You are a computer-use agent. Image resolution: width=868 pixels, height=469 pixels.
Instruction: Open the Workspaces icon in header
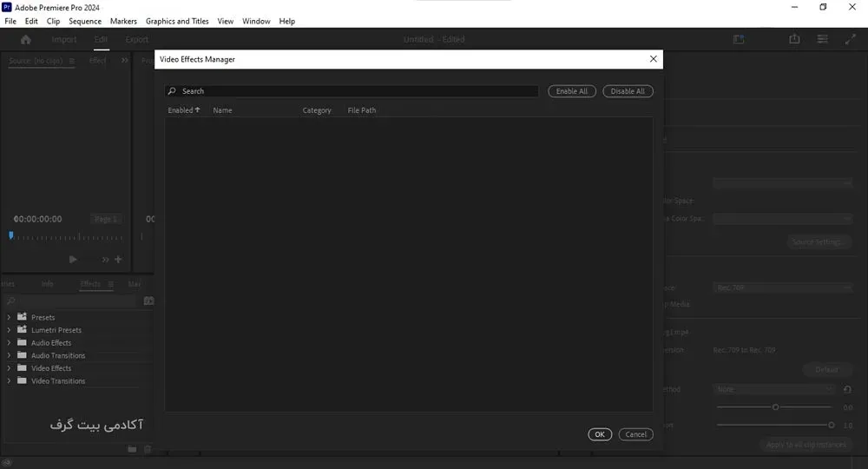pyautogui.click(x=739, y=39)
